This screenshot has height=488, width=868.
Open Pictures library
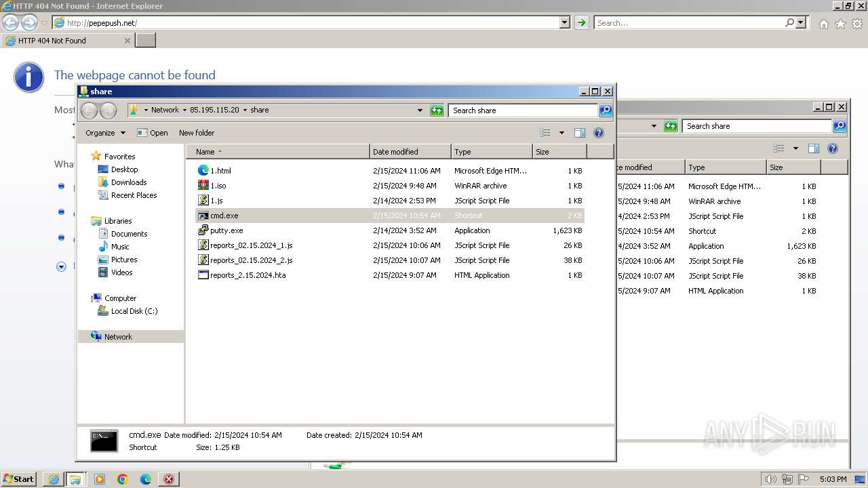coord(117,260)
